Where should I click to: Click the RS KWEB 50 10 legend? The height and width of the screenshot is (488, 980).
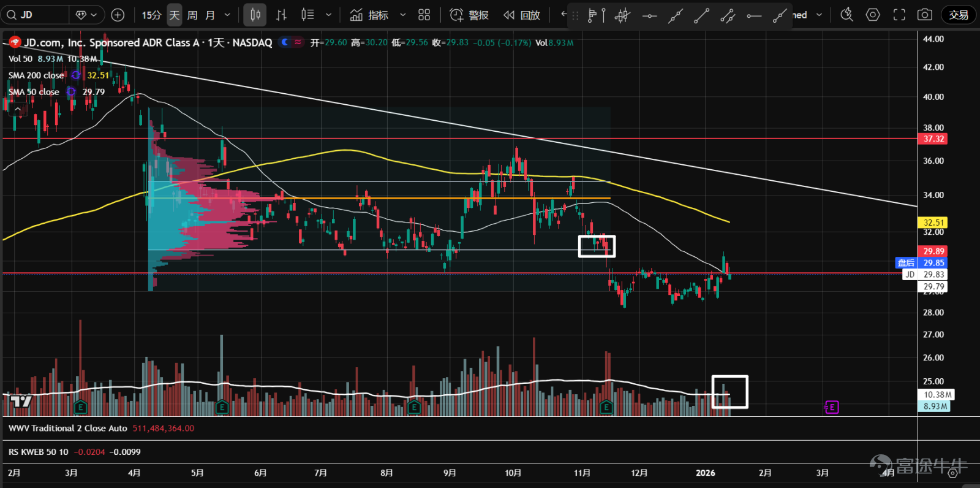point(39,452)
